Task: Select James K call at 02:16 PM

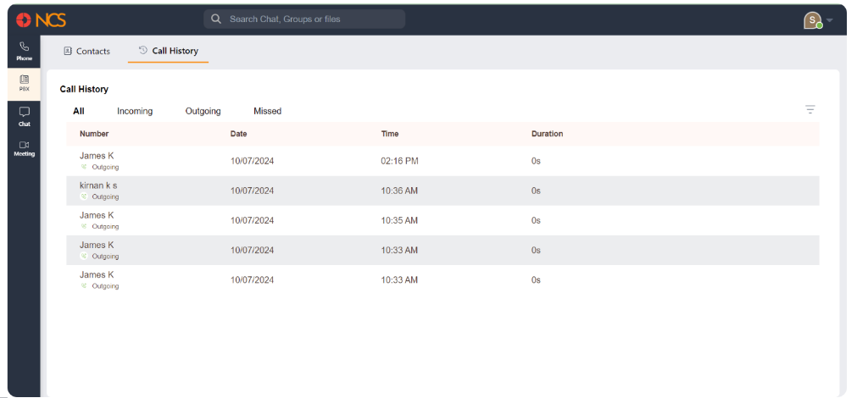Action: click(442, 161)
